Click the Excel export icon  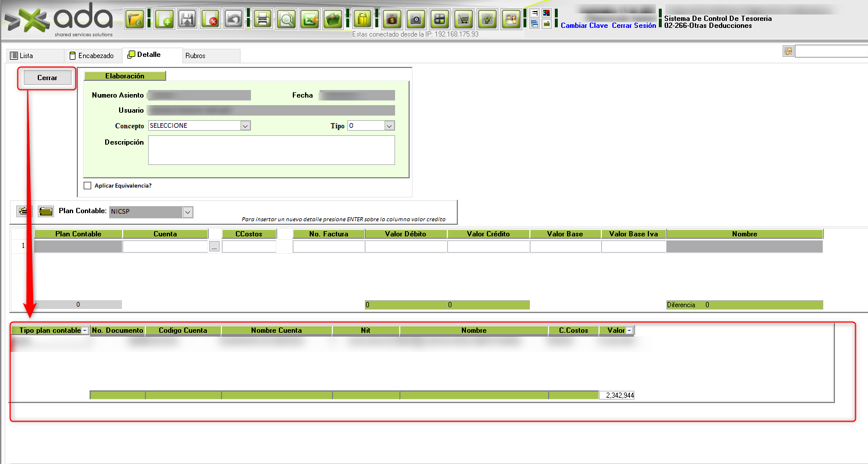[x=310, y=19]
